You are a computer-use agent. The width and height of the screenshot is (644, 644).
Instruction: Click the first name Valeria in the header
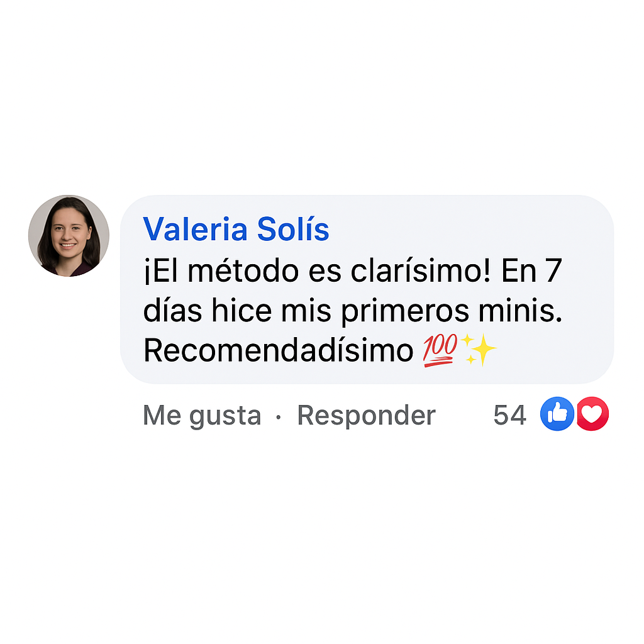[195, 229]
